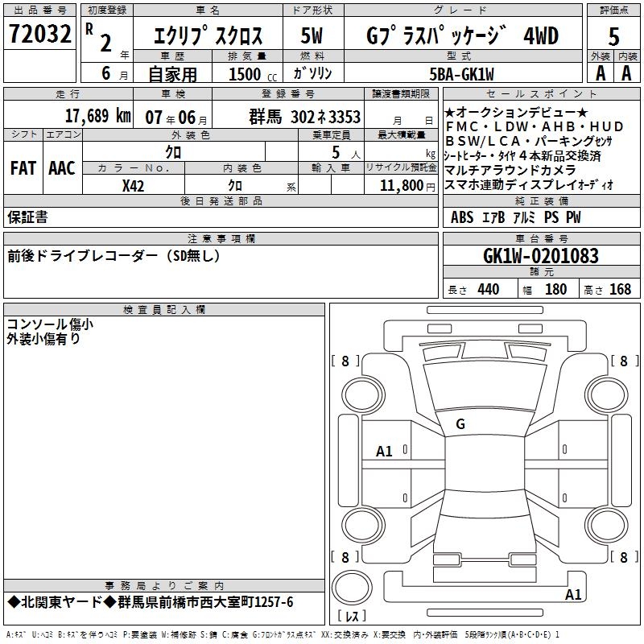644x644 pixels.
Task: Click the overall evaluation score 5
Action: [613, 36]
